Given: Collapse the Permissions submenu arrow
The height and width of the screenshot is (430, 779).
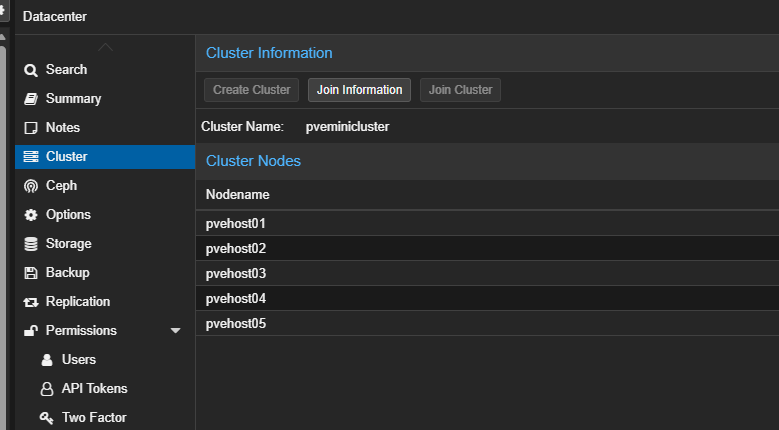Looking at the screenshot, I should click(176, 331).
